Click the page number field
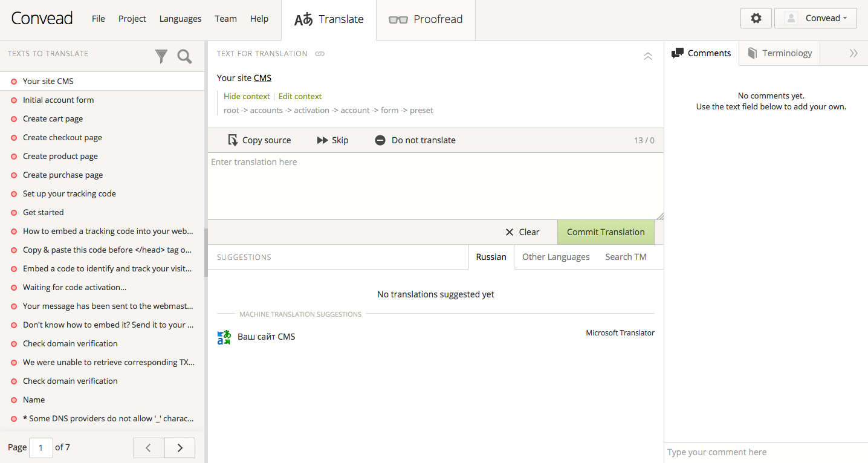 tap(41, 448)
